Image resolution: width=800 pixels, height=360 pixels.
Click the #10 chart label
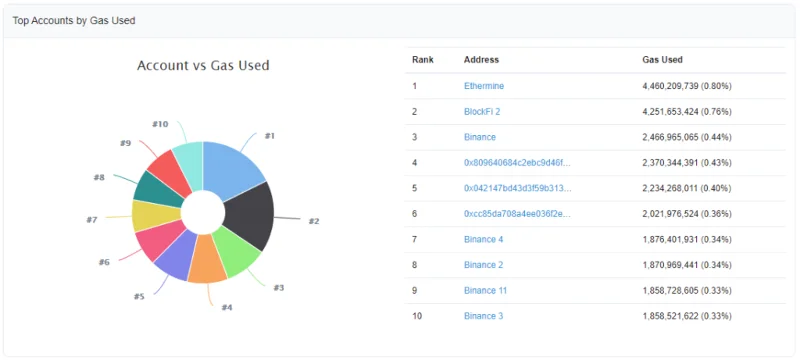coord(160,124)
